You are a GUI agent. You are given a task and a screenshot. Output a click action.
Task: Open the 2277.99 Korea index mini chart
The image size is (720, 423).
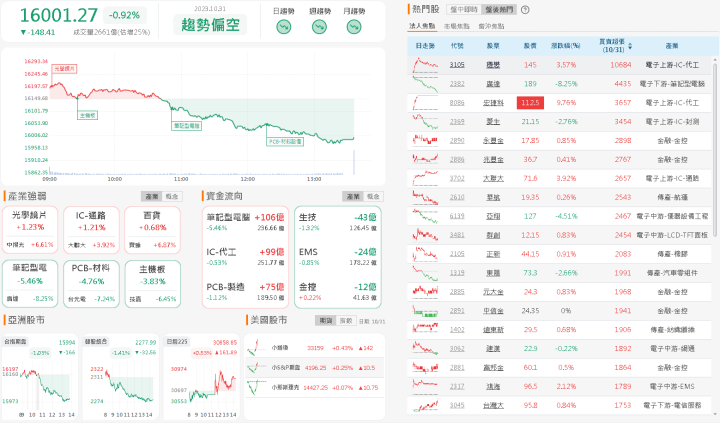pos(121,377)
